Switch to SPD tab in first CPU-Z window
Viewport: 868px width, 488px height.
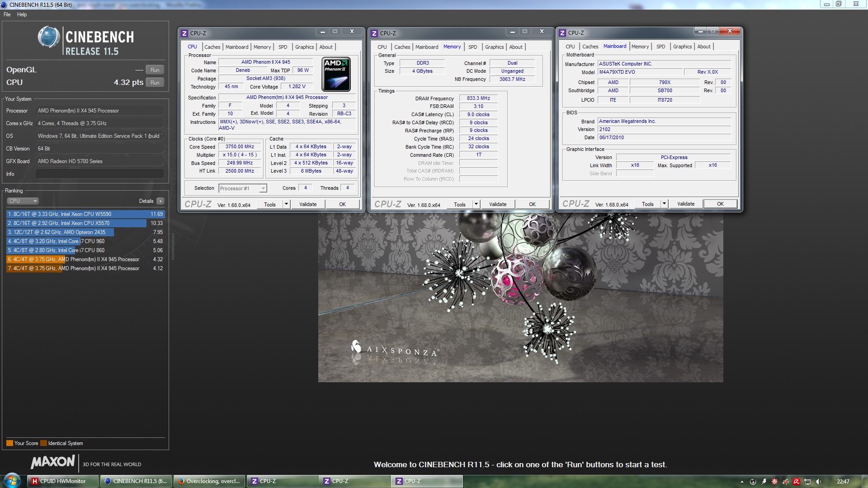tap(283, 47)
